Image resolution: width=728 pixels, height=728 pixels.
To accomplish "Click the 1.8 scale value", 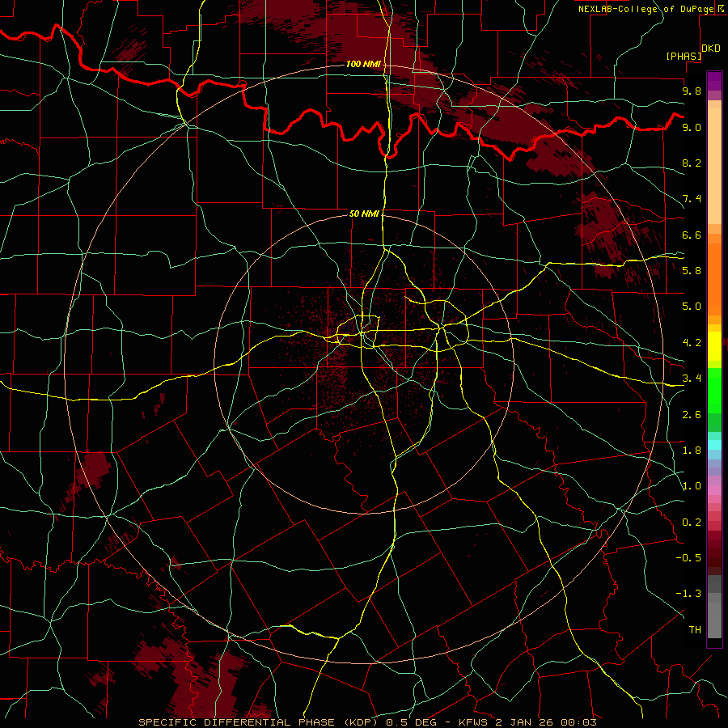I will click(692, 451).
